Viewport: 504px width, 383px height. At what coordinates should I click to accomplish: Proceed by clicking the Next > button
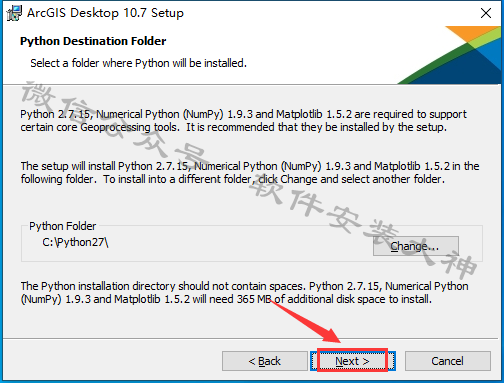click(x=353, y=361)
